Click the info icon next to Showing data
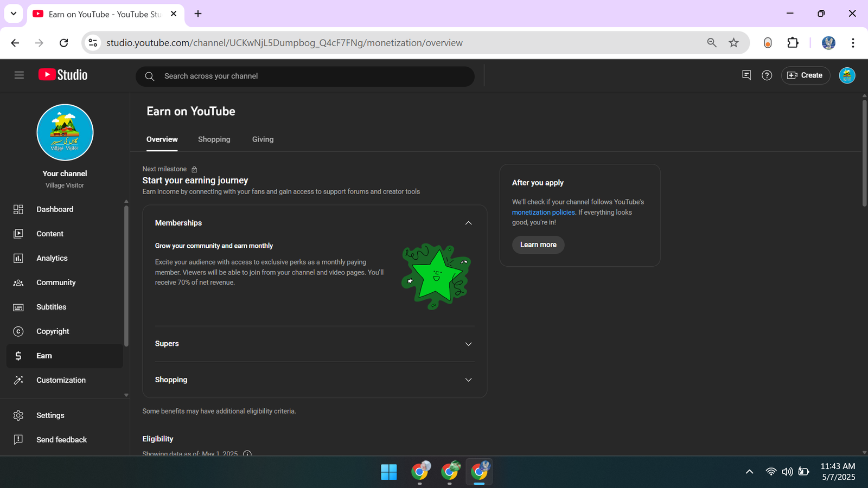 point(247,453)
